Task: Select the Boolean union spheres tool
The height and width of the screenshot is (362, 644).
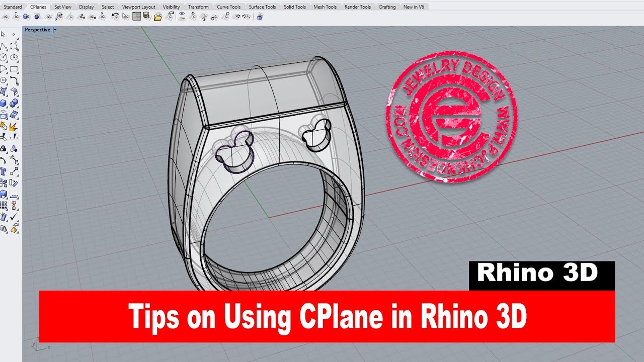Action: [14, 103]
